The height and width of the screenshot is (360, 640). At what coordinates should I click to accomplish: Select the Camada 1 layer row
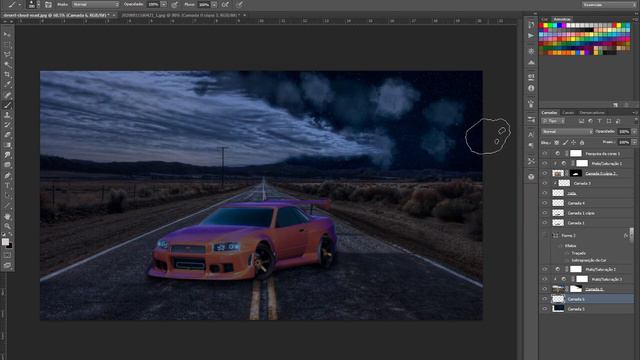588,223
